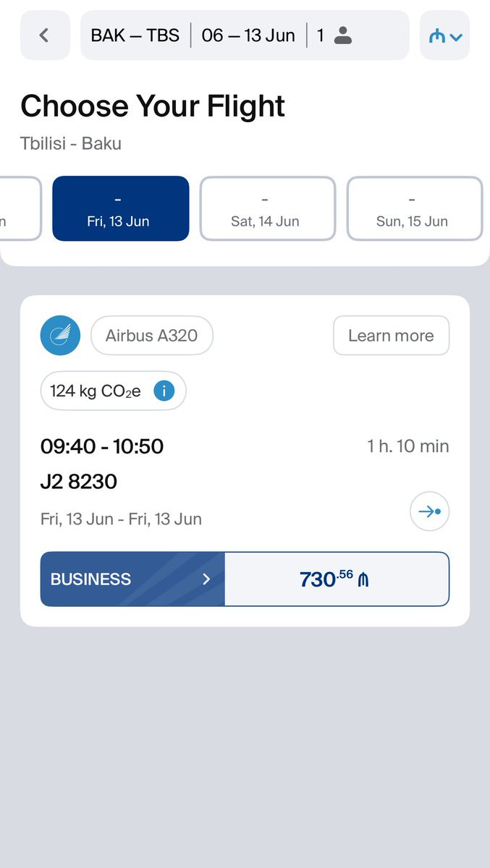Select the 730.56 business fare price
This screenshot has width=490, height=868.
[337, 579]
